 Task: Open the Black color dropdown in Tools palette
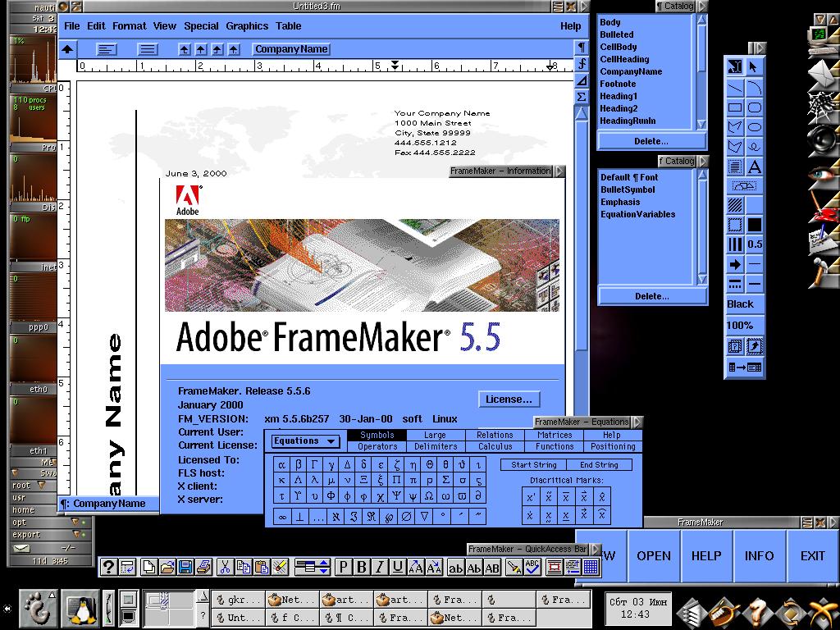pyautogui.click(x=745, y=304)
